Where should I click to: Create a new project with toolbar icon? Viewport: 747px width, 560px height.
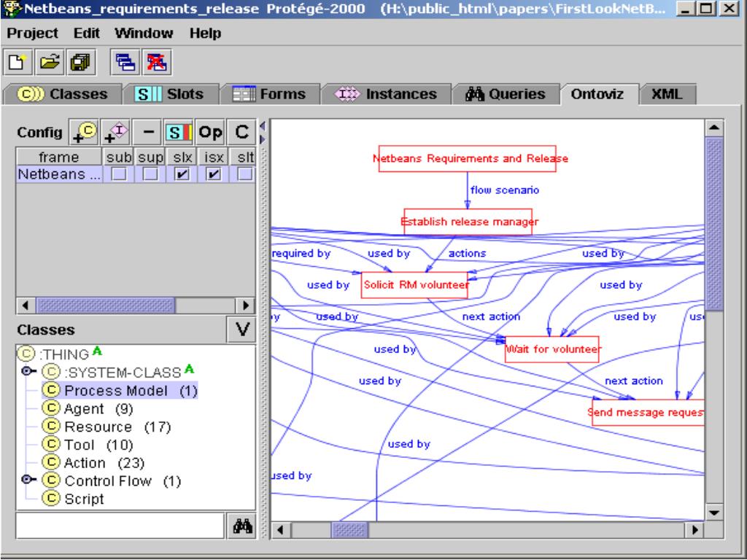point(18,63)
